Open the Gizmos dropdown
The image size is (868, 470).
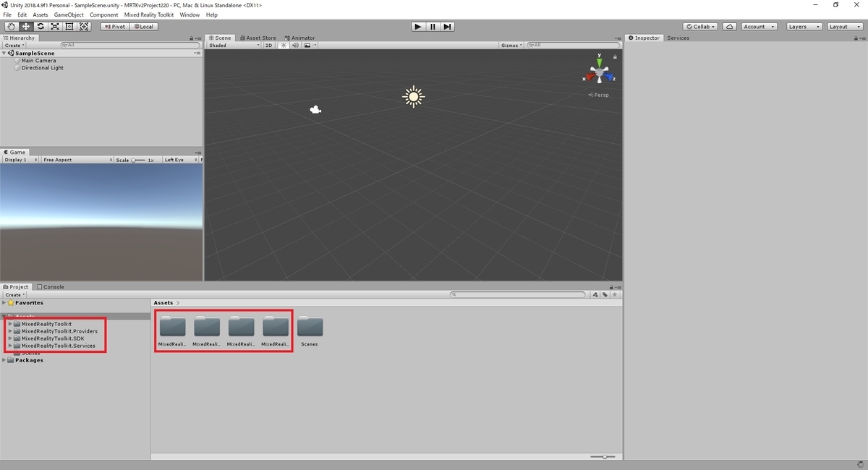tap(511, 46)
